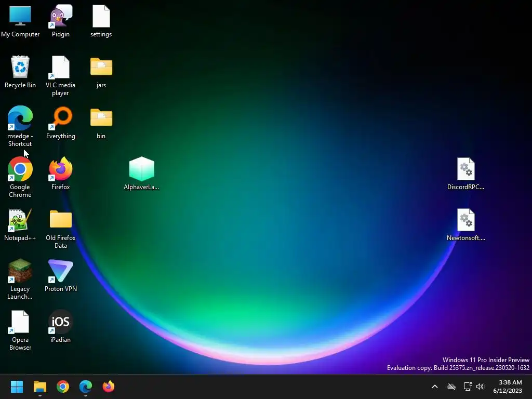Open network status from the tray
This screenshot has width=532, height=399.
(468, 387)
